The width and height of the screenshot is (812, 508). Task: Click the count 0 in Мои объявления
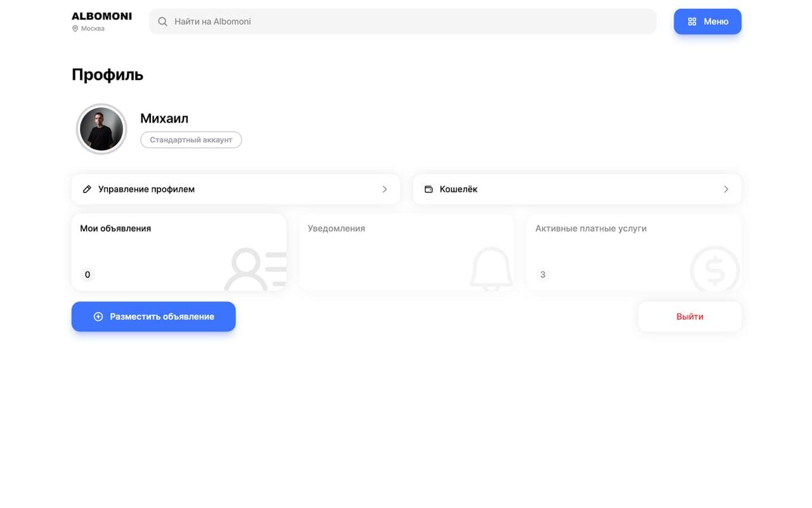pyautogui.click(x=88, y=275)
